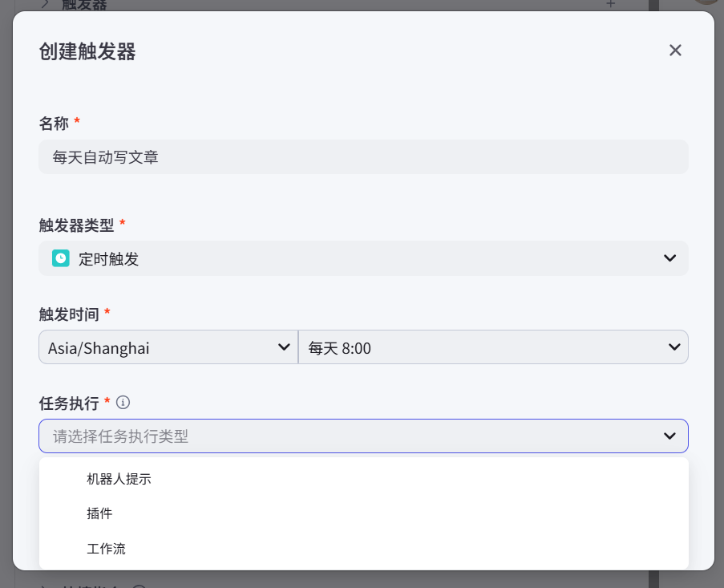724x588 pixels.
Task: Click the 任务执行 info icon
Action: pos(123,403)
